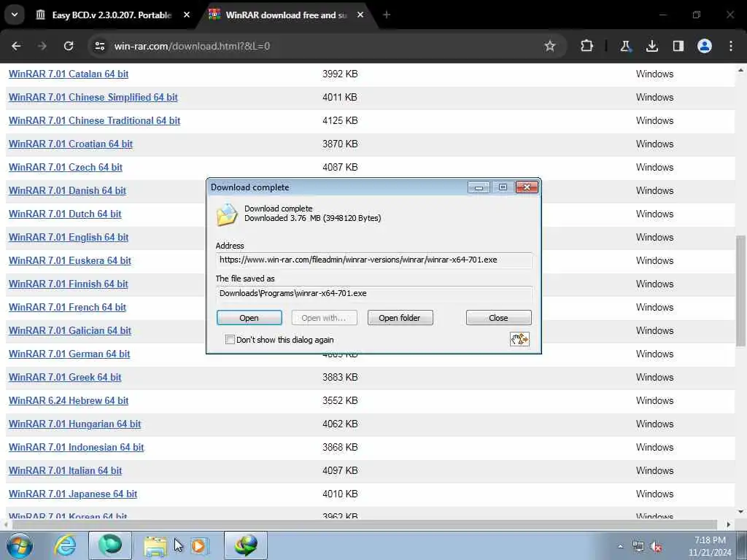Open the Windows Start orb

(x=20, y=545)
